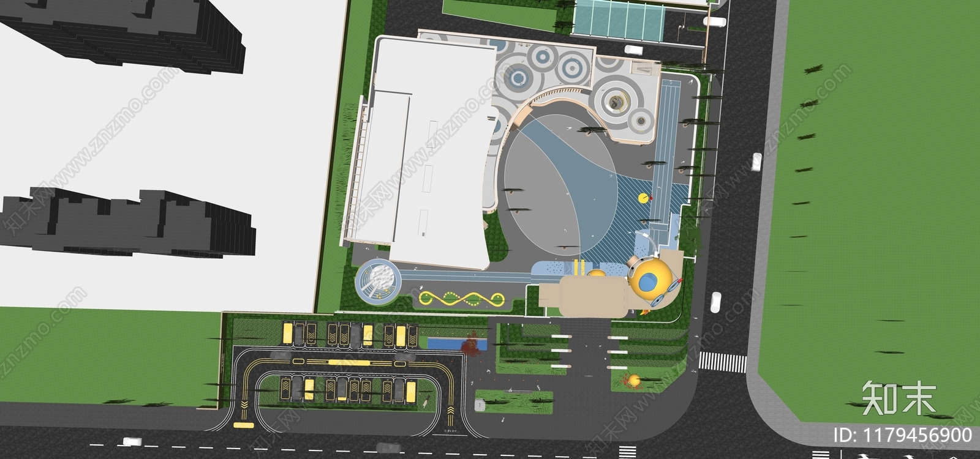Click the zebra crosswalk on the right road
This screenshot has height=459, width=980.
(723, 362)
